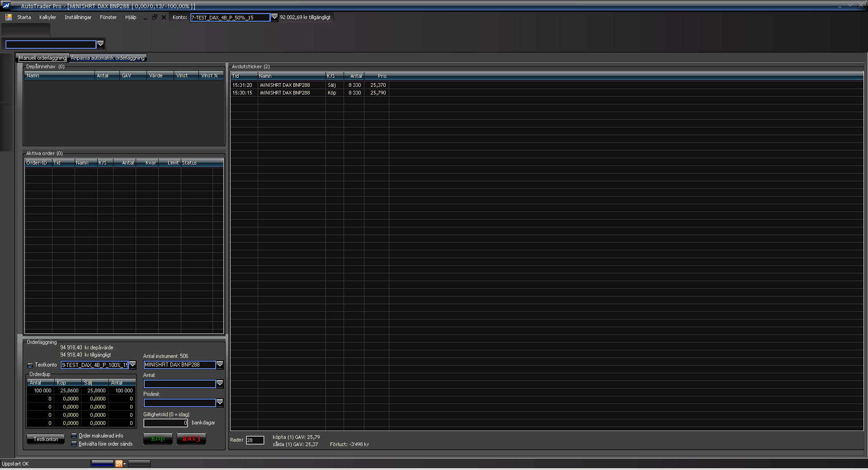Click the blue progress bar in status bar

[102, 463]
